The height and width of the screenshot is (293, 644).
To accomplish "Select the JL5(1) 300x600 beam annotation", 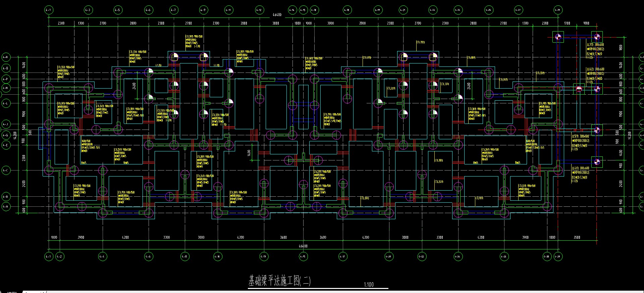I will [581, 137].
